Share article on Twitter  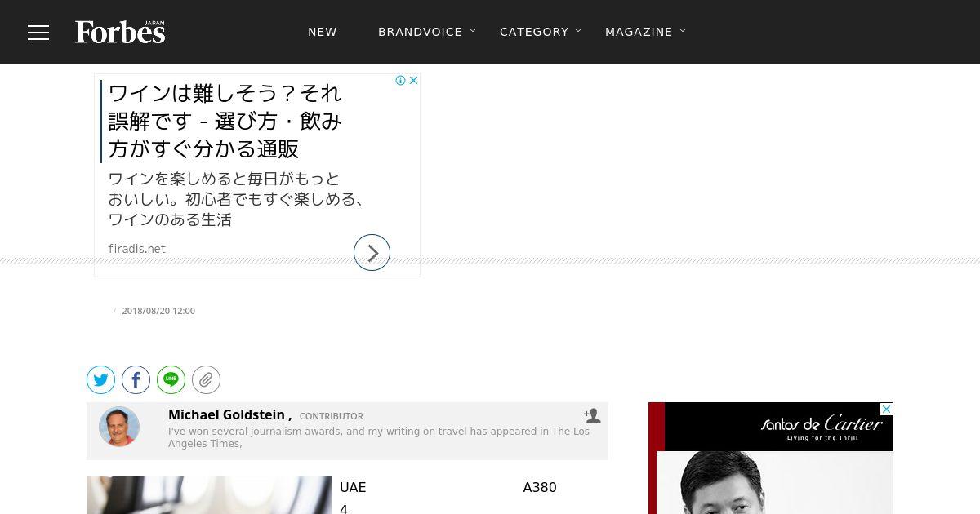[101, 380]
